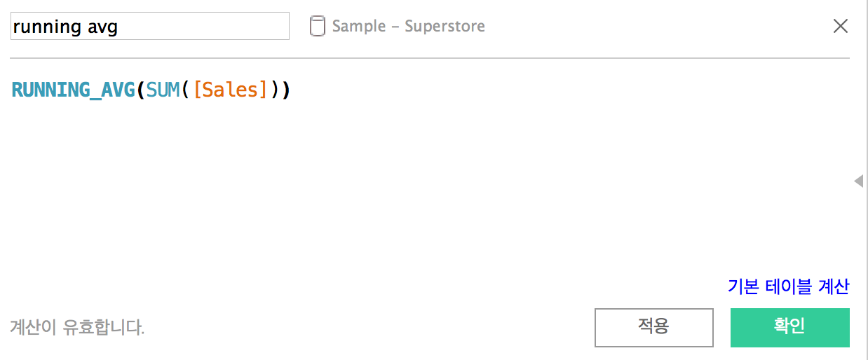Click the data source cylinder icon
868x360 pixels.
pos(317,27)
